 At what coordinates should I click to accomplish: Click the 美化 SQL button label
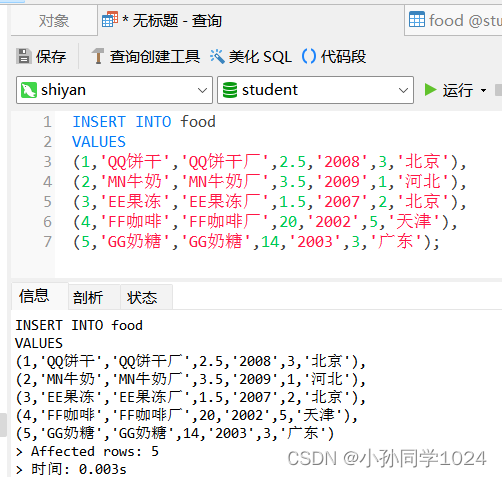point(260,57)
